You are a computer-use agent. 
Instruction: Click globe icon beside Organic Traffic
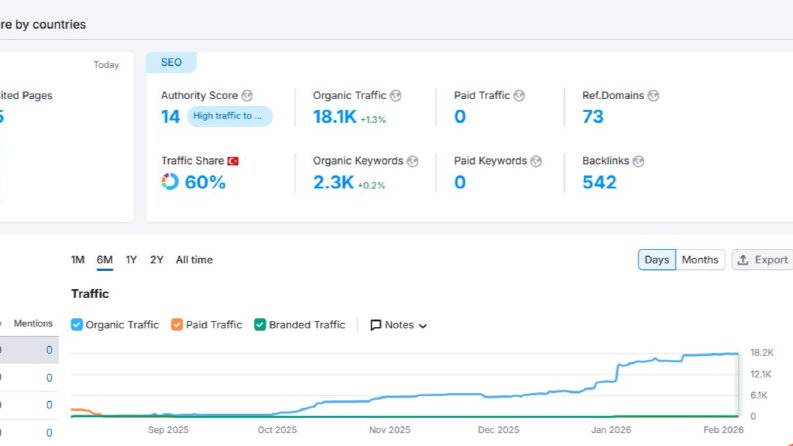[395, 96]
